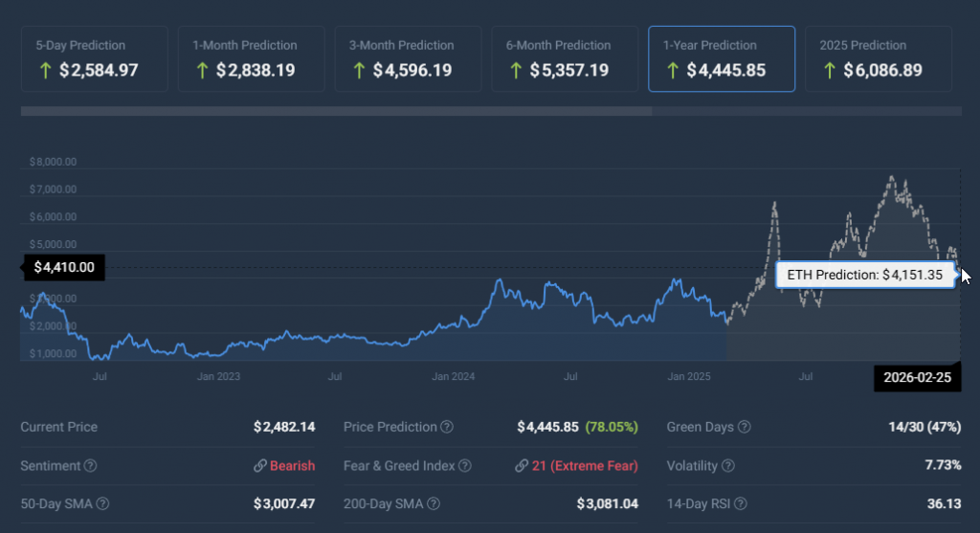Click the ETH Prediction tooltip on chart

click(x=864, y=275)
